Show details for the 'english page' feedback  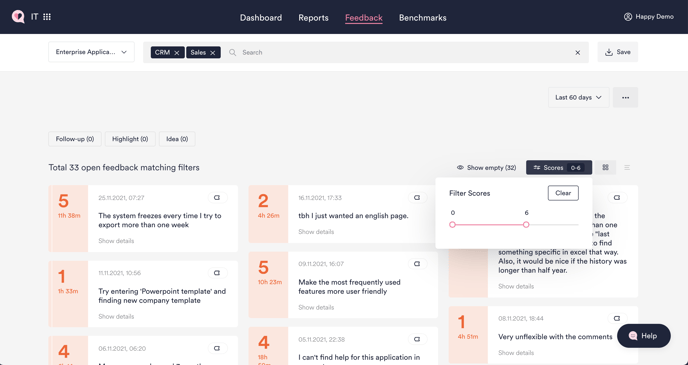(316, 232)
